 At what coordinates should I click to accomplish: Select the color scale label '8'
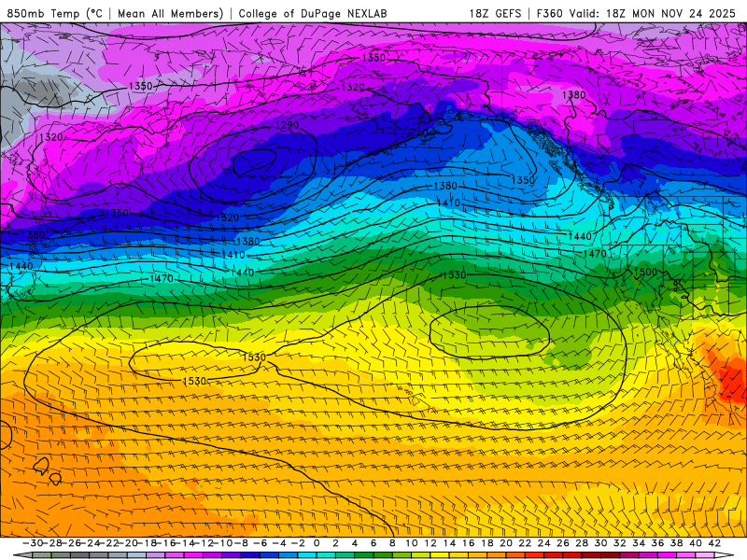tap(392, 543)
